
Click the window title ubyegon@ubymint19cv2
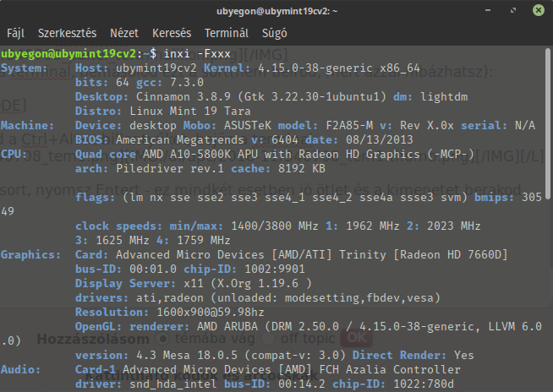click(x=276, y=11)
